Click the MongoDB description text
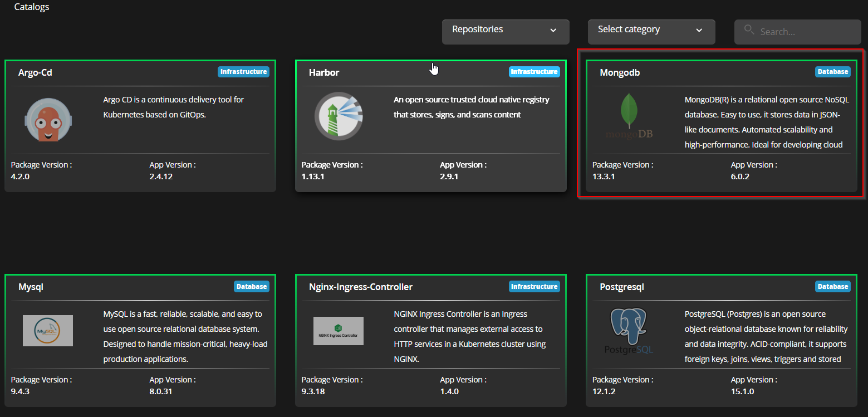Image resolution: width=868 pixels, height=417 pixels. click(767, 122)
